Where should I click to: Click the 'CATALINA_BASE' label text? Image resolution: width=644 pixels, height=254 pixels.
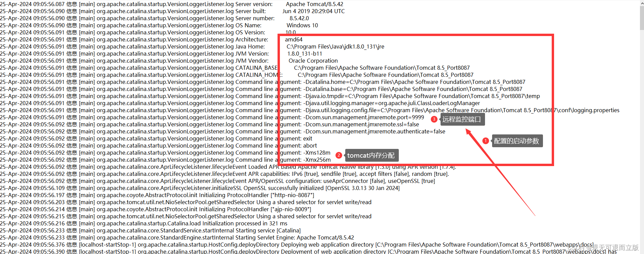point(256,68)
